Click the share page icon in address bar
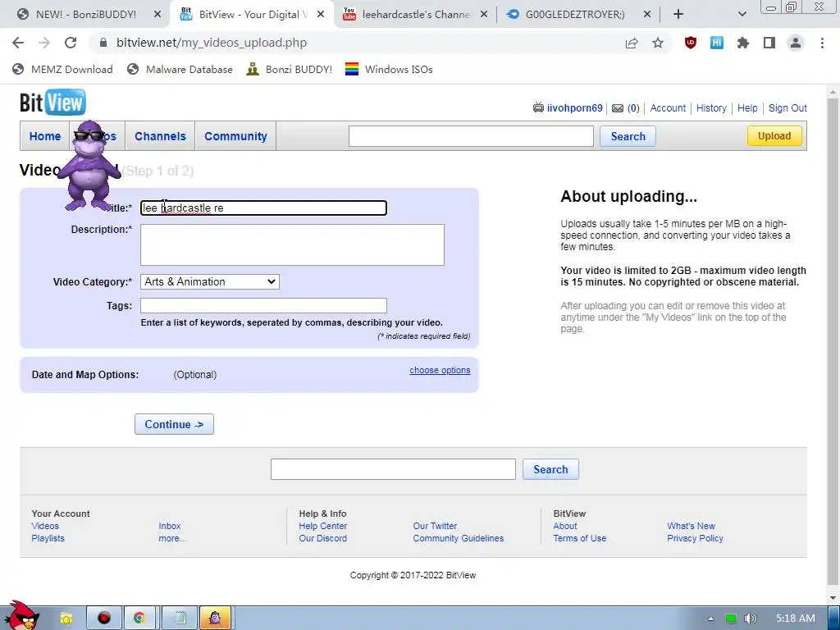This screenshot has height=630, width=840. (x=632, y=43)
